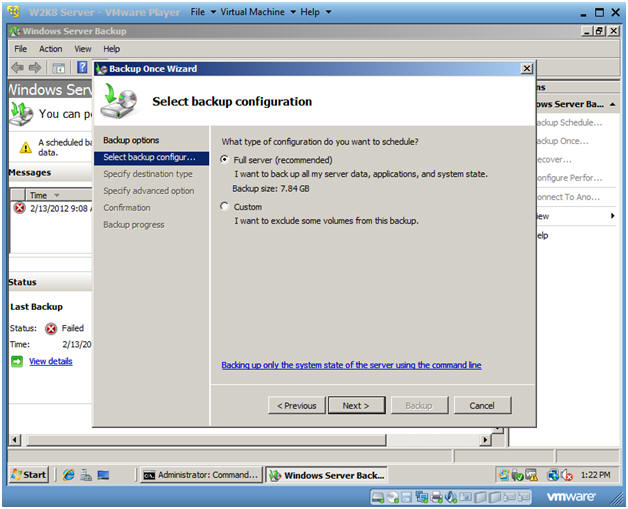Select the failed message row dated 2/13/2012
The height and width of the screenshot is (509, 628).
[x=52, y=208]
